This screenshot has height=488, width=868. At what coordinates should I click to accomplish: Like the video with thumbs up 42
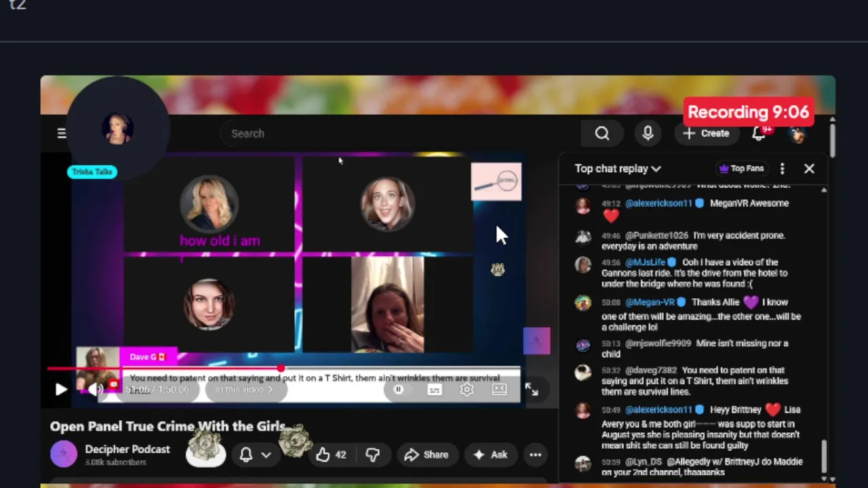pos(331,455)
